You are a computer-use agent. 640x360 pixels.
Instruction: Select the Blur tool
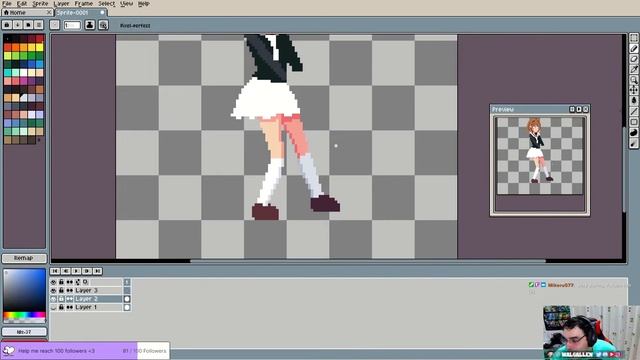point(633,143)
